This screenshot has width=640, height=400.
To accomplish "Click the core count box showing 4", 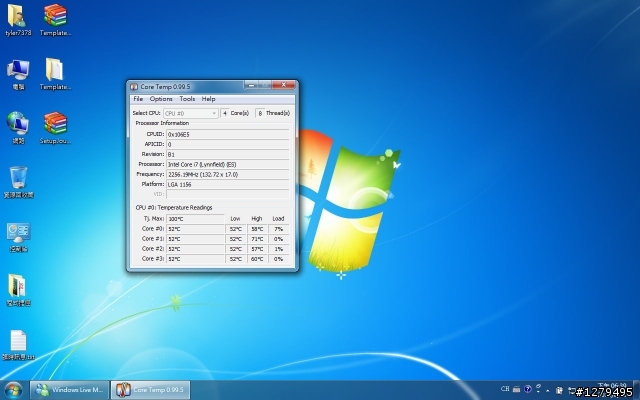I will [x=224, y=113].
